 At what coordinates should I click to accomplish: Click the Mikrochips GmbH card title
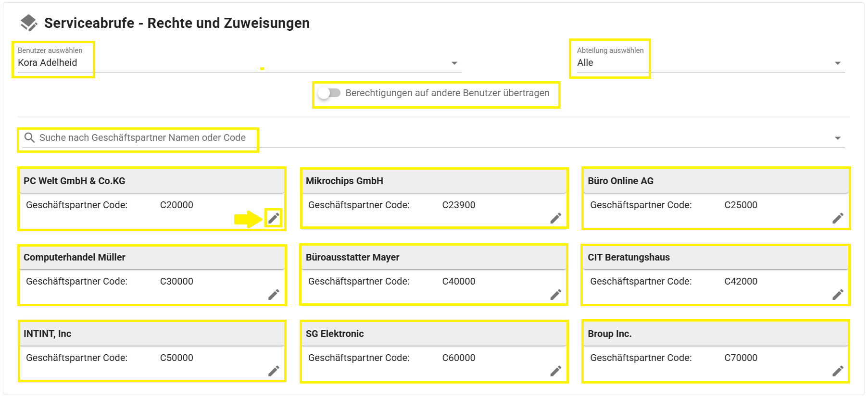344,181
